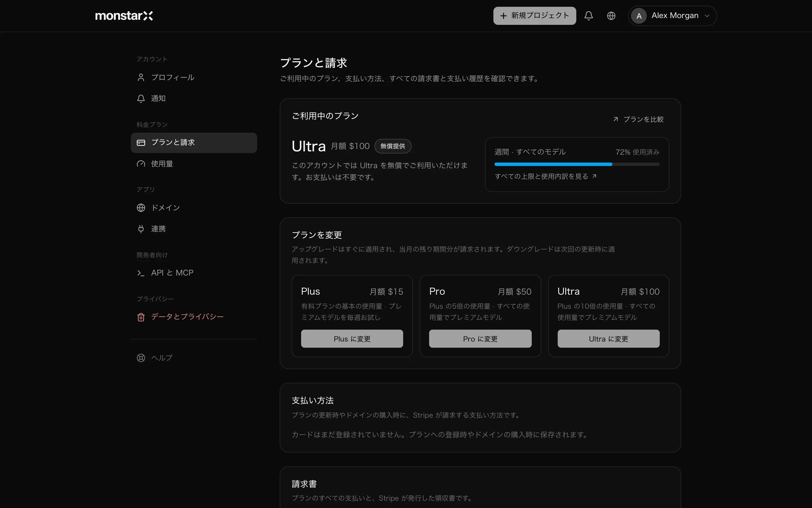Click the 無償提供 badge
Screen dimensions: 812x508
point(392,146)
